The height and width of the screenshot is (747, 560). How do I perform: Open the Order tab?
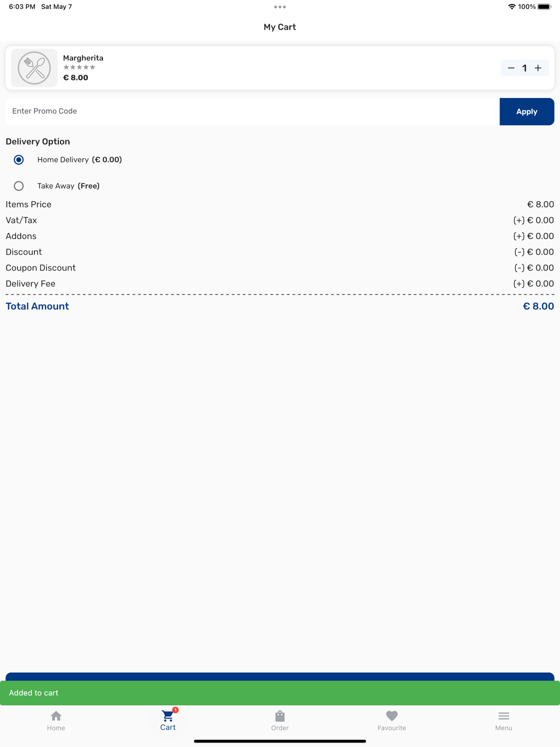(280, 721)
